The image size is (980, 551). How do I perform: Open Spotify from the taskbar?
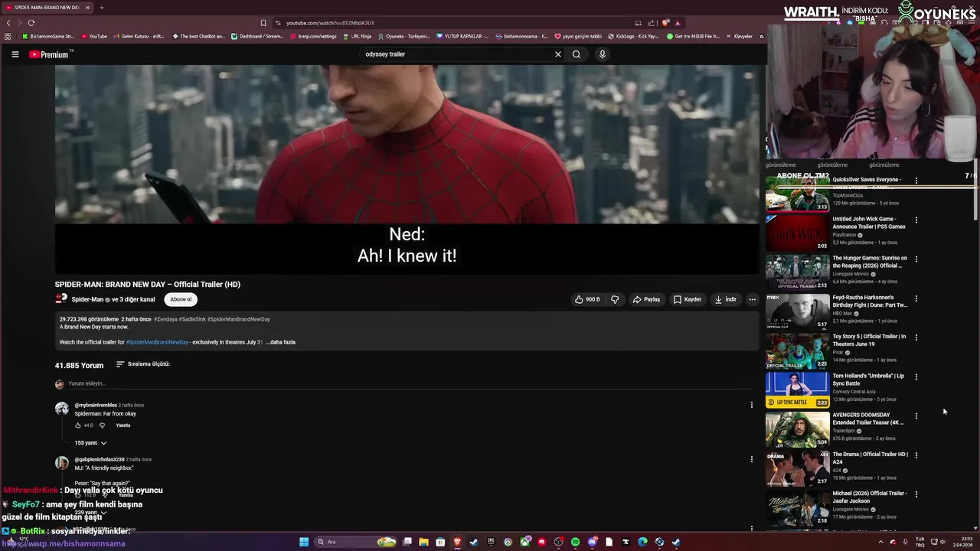click(575, 542)
